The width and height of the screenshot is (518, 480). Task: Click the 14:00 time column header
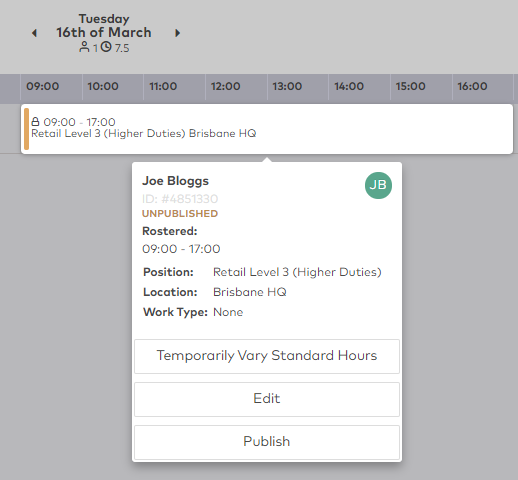[x=349, y=86]
